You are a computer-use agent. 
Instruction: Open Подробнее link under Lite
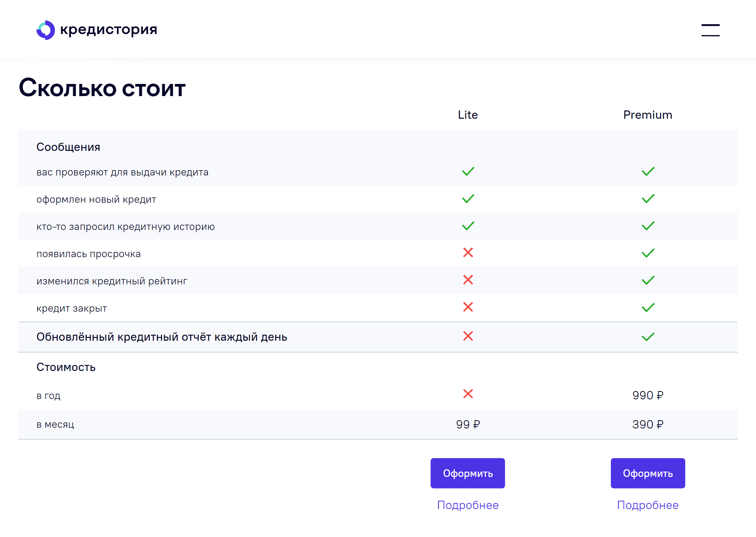point(468,505)
